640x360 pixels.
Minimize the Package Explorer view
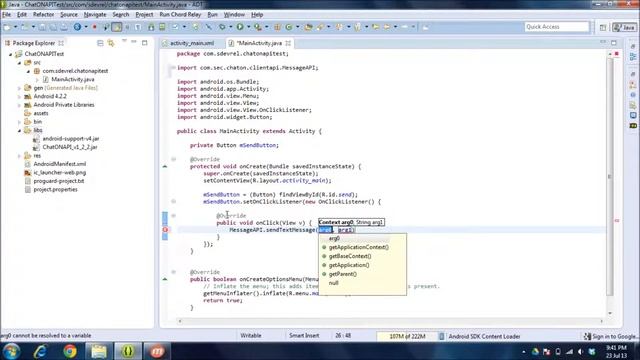coord(134,42)
